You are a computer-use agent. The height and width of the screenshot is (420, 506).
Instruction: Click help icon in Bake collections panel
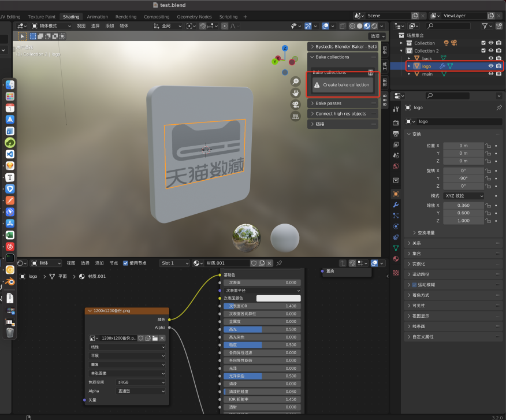pos(370,73)
